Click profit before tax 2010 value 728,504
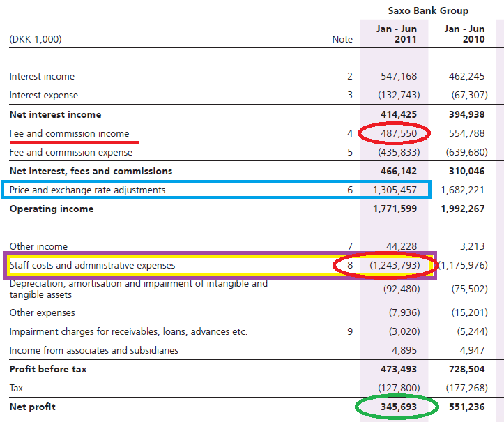This screenshot has height=422, width=504. click(467, 369)
